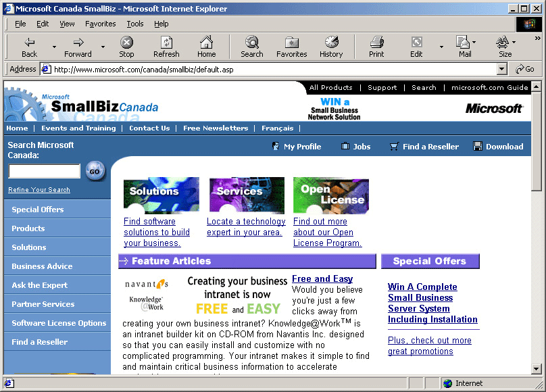Expand the Address bar dropdown list

(501, 69)
